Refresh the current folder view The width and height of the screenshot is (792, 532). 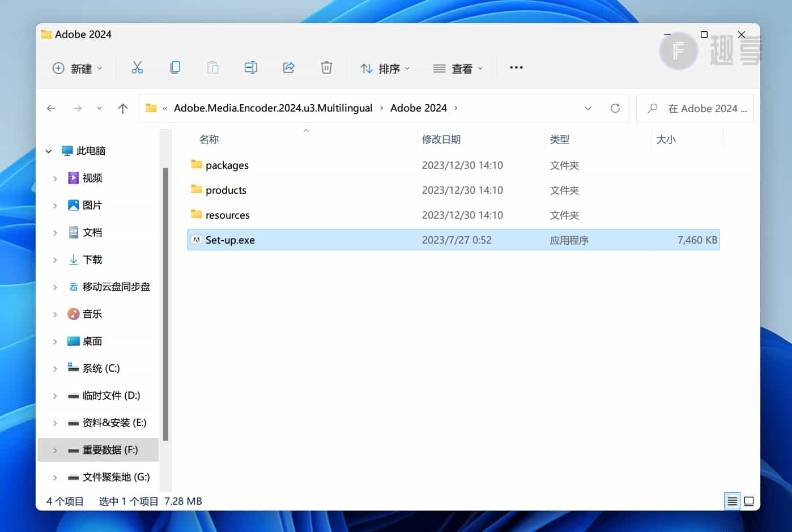point(615,108)
